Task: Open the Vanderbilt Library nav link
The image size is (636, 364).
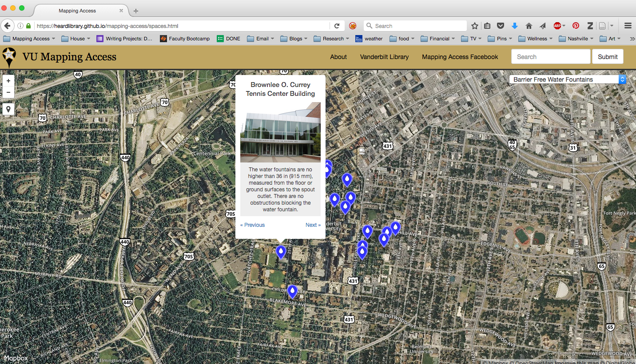Action: [385, 57]
